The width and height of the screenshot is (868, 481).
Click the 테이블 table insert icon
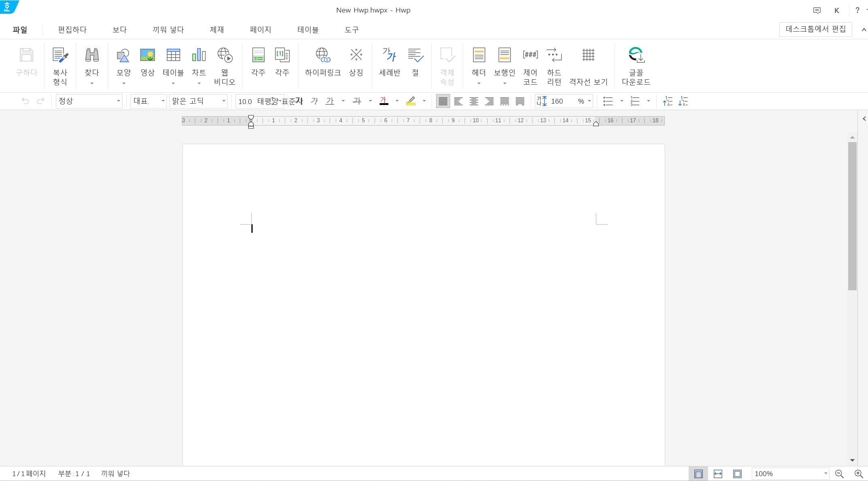(x=173, y=55)
